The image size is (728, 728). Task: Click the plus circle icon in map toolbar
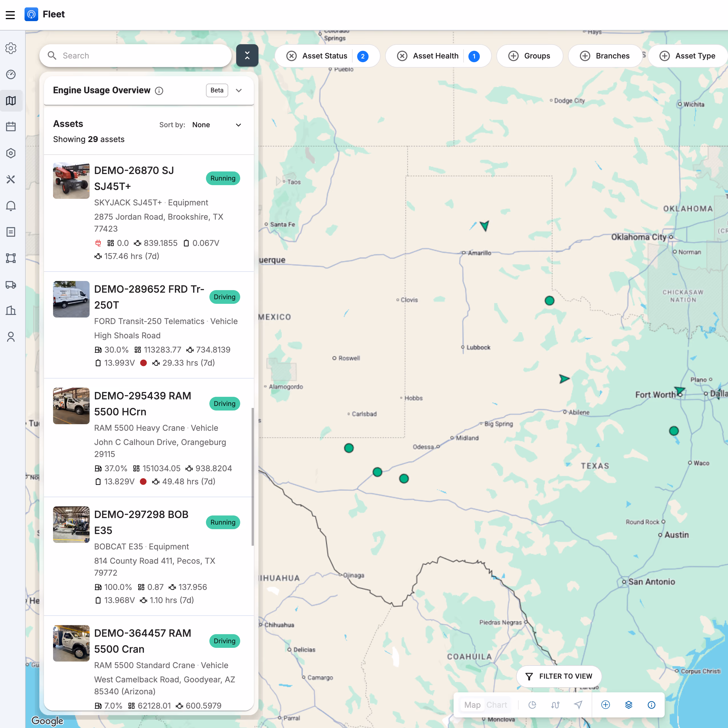coord(606,705)
